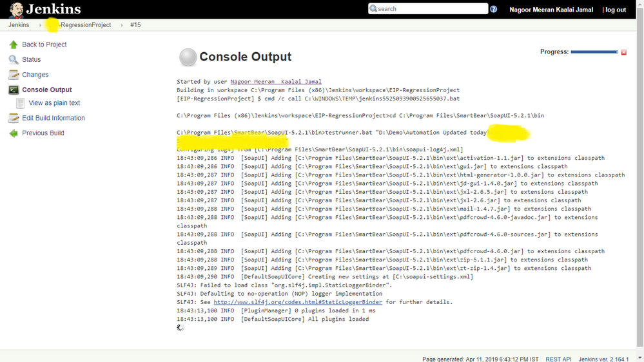The height and width of the screenshot is (362, 644).
Task: Open the Back to Project link
Action: (x=44, y=44)
